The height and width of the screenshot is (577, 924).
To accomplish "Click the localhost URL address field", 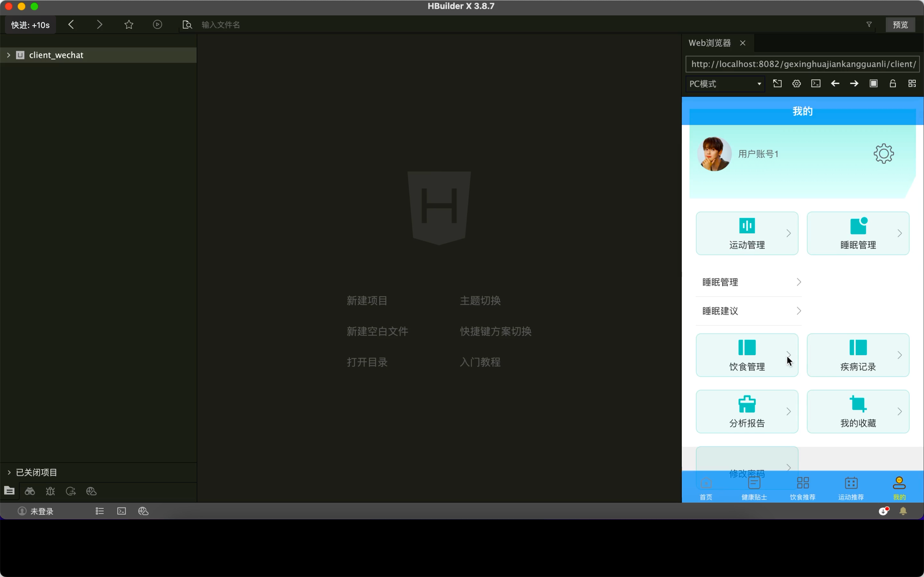I will (803, 64).
